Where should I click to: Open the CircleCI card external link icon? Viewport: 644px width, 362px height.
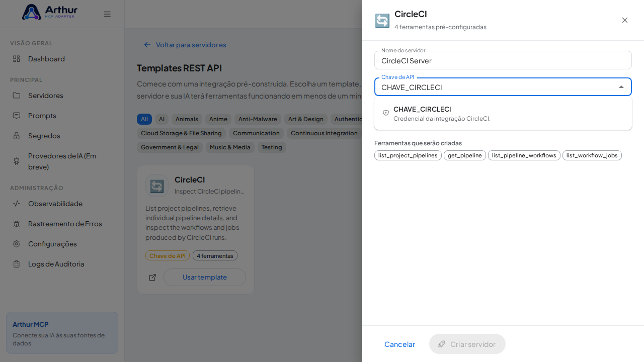click(152, 278)
